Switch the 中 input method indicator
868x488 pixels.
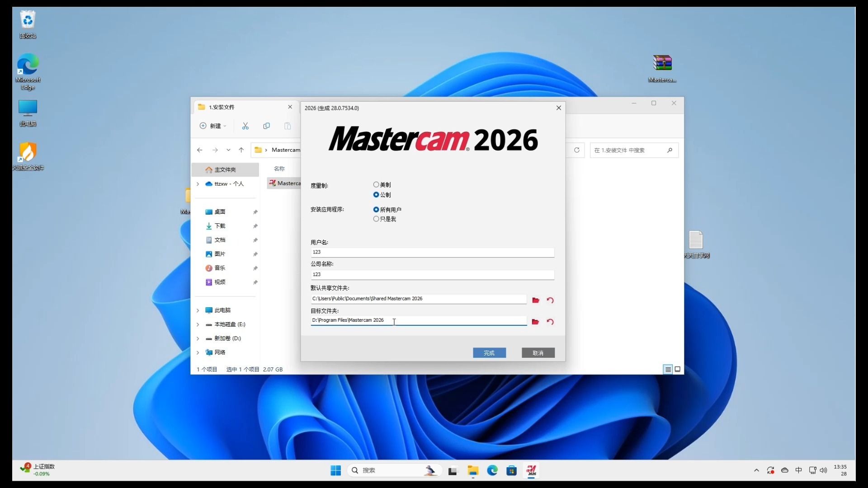(x=799, y=471)
